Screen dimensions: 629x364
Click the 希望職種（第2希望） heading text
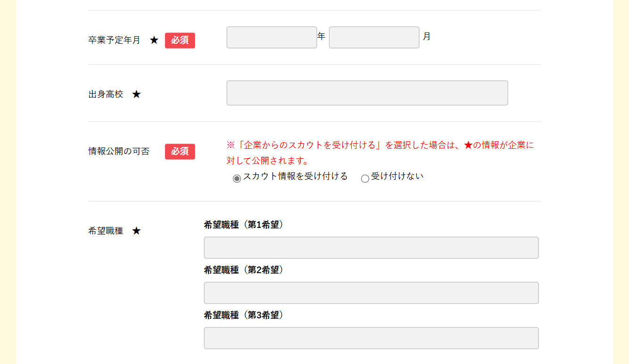click(x=244, y=270)
